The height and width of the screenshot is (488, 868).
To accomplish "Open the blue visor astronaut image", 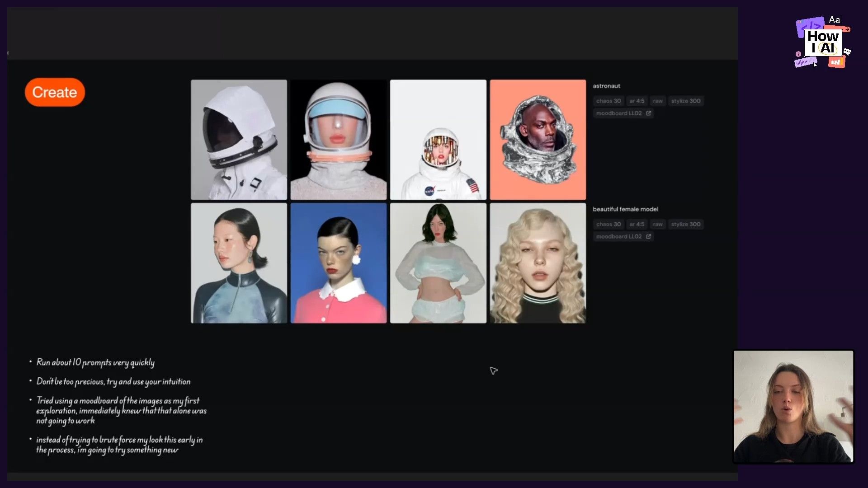I will coord(339,140).
